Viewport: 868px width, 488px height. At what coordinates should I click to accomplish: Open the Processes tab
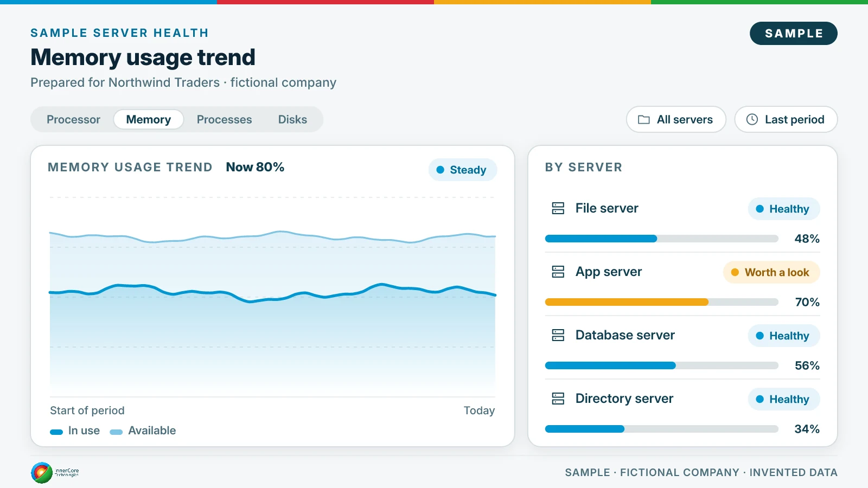pos(224,119)
